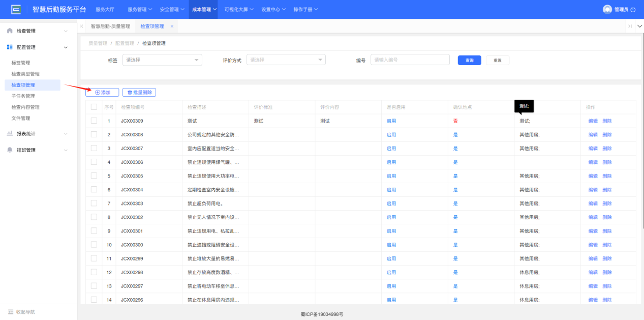644x320 pixels.
Task: Open 检查类型管理 in the sidebar
Action: click(25, 74)
